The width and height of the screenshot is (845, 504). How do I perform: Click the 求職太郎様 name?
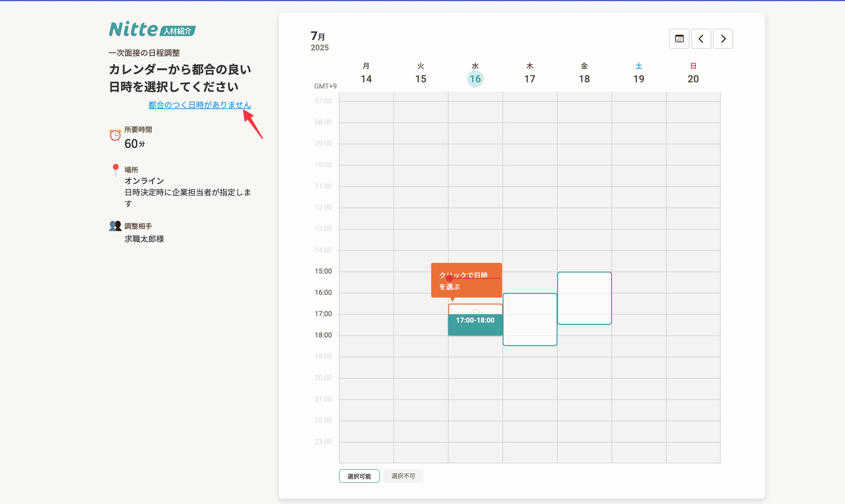click(x=144, y=239)
